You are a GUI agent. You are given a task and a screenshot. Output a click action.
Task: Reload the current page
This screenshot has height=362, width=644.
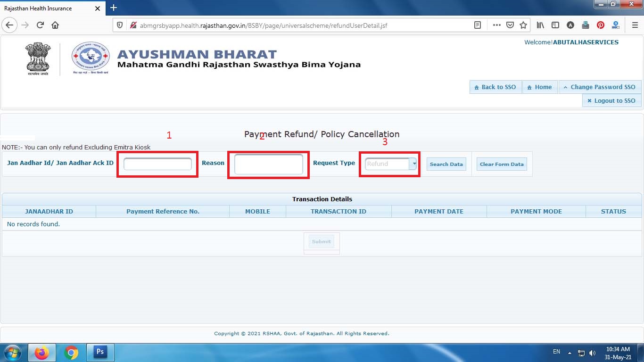tap(40, 25)
